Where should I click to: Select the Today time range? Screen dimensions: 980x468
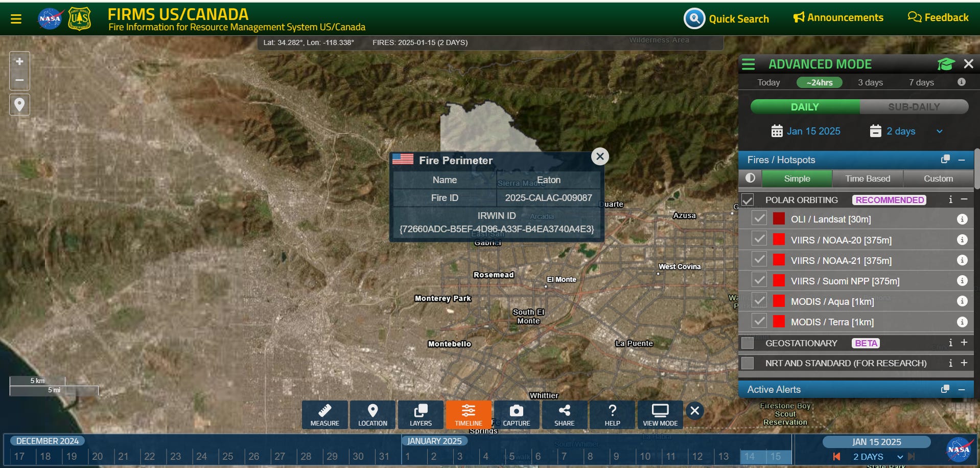[768, 82]
